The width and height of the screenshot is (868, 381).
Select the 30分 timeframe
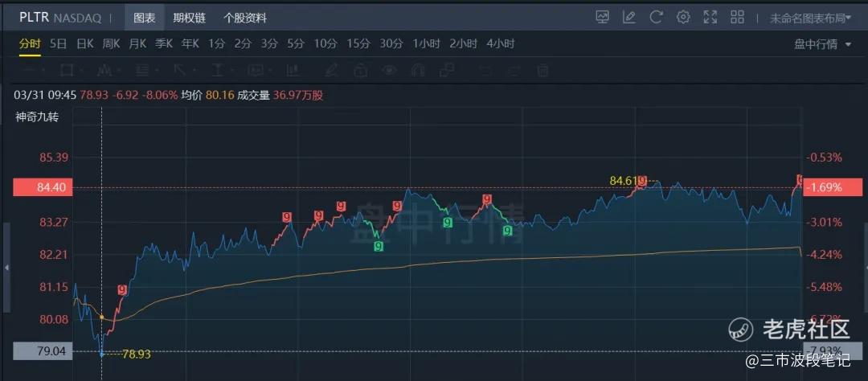(391, 43)
